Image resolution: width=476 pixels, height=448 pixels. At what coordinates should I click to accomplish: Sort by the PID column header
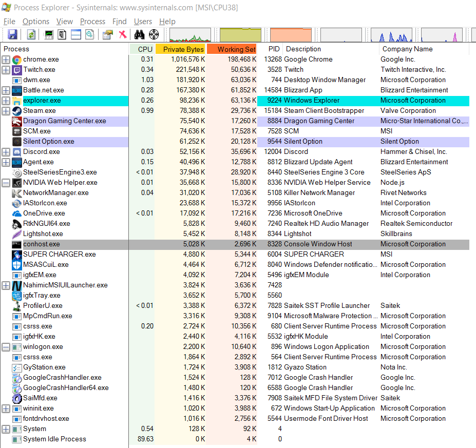pyautogui.click(x=271, y=49)
